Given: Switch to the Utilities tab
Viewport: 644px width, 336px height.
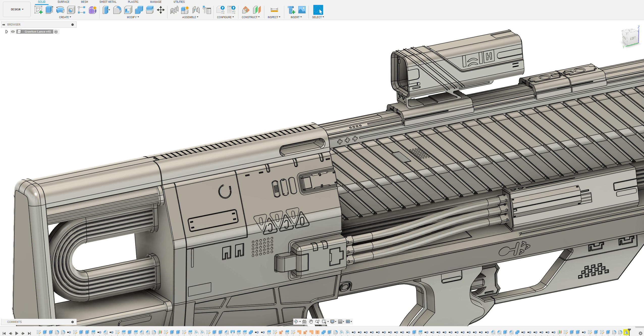Looking at the screenshot, I should point(179,2).
